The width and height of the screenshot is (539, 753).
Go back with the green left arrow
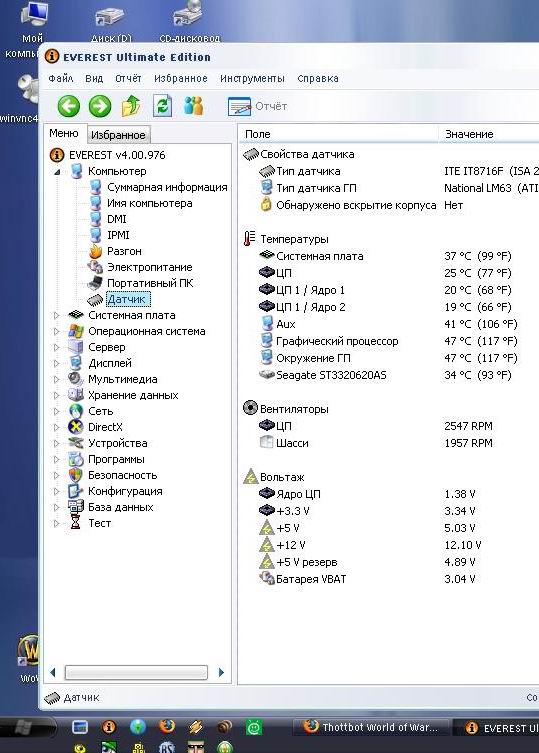tap(69, 106)
